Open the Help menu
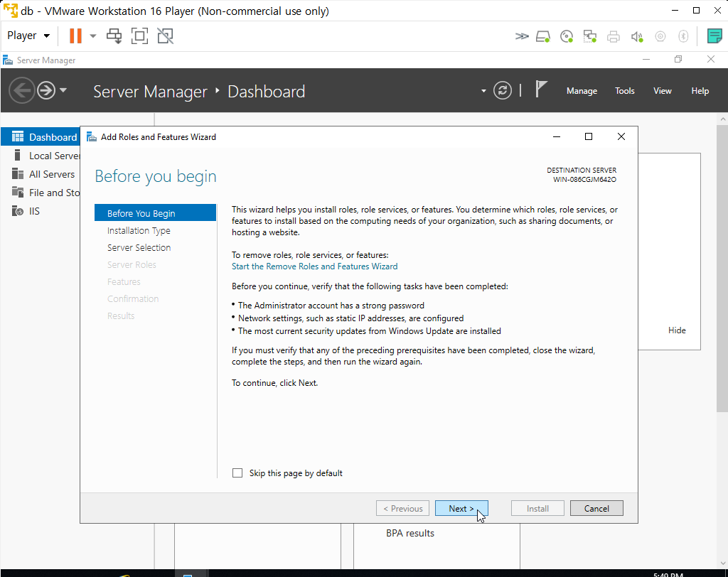 700,91
